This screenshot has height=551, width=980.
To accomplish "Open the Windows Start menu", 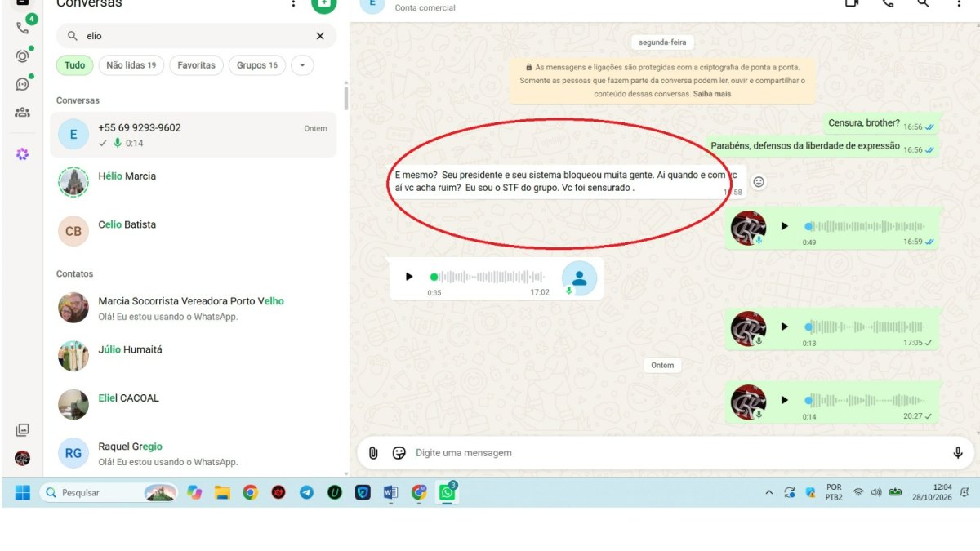I will tap(22, 492).
